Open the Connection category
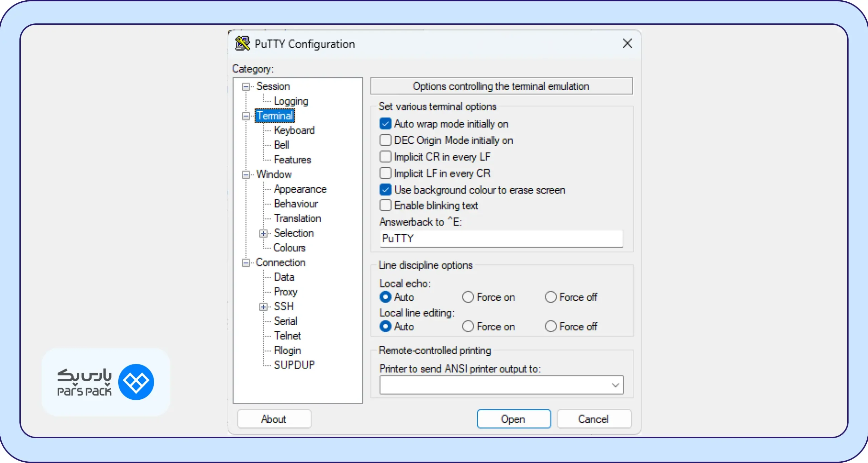The width and height of the screenshot is (868, 463). click(x=280, y=262)
